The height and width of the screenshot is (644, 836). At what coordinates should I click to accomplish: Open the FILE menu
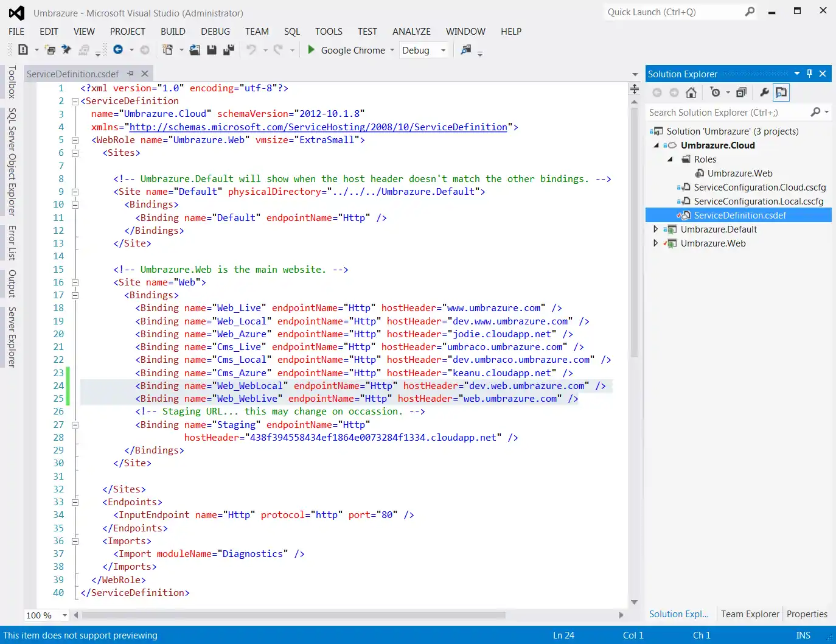click(16, 32)
